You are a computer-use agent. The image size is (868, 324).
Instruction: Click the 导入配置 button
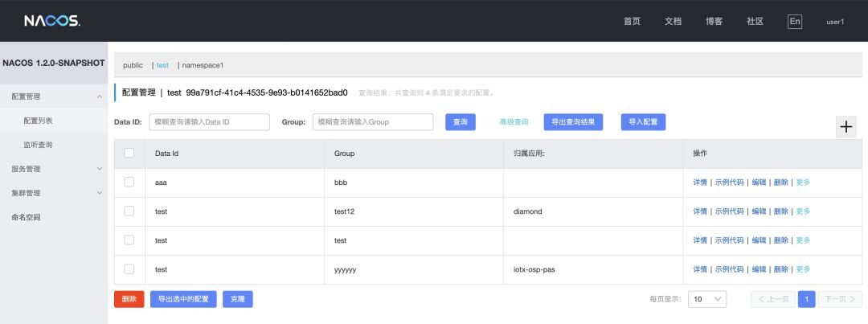pyautogui.click(x=642, y=122)
